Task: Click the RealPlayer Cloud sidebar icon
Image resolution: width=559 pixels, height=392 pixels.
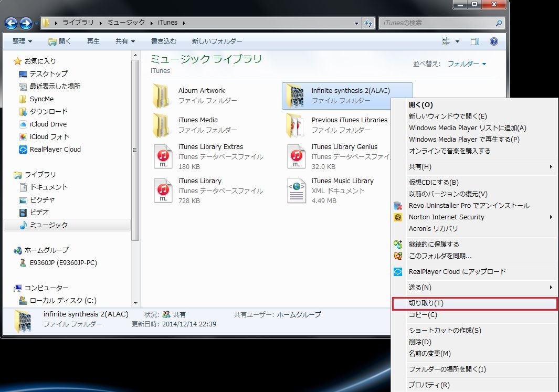Action: click(23, 150)
